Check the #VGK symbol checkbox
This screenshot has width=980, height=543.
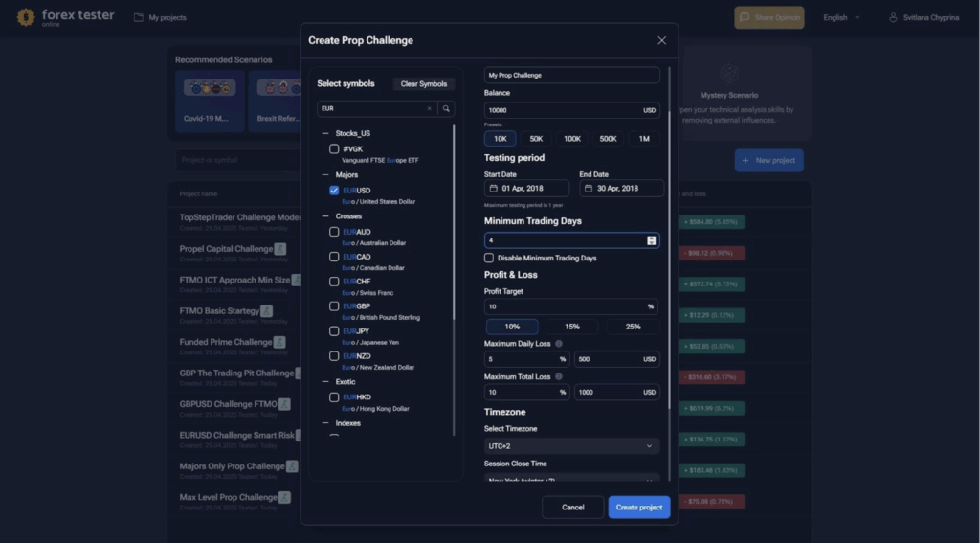tap(334, 148)
